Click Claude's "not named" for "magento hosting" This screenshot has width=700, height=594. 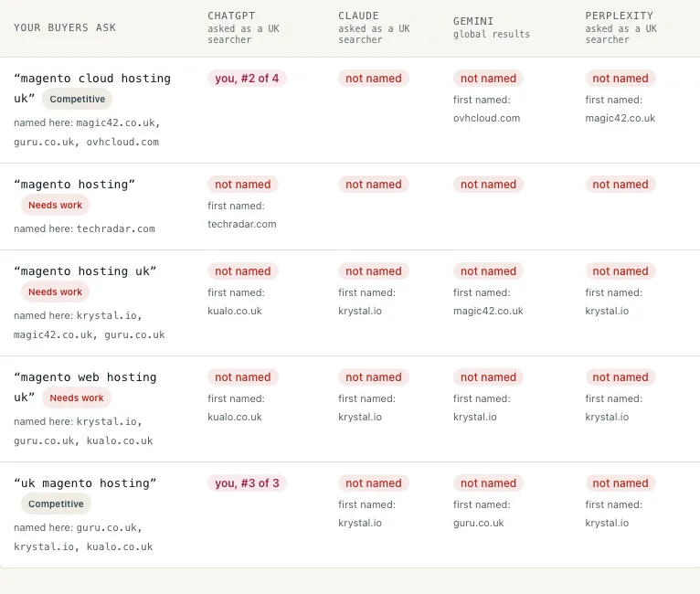coord(374,185)
